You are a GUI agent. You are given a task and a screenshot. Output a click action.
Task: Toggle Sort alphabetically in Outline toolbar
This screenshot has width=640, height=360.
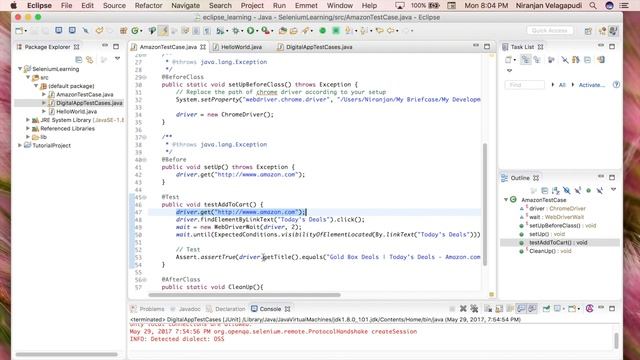[556, 191]
